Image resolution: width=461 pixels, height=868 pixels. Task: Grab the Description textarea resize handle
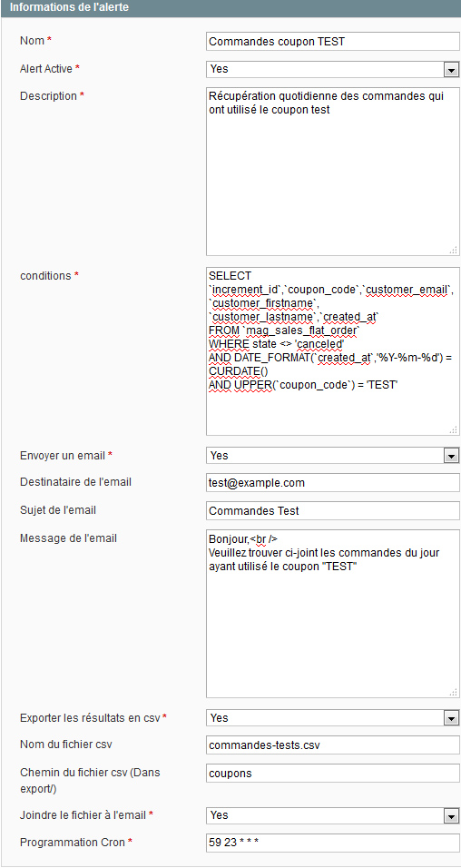(x=454, y=250)
